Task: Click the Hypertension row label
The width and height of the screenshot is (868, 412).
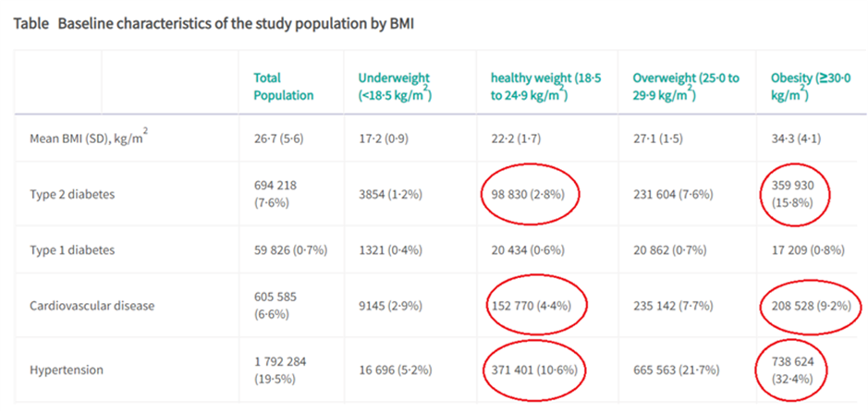Action: [66, 370]
